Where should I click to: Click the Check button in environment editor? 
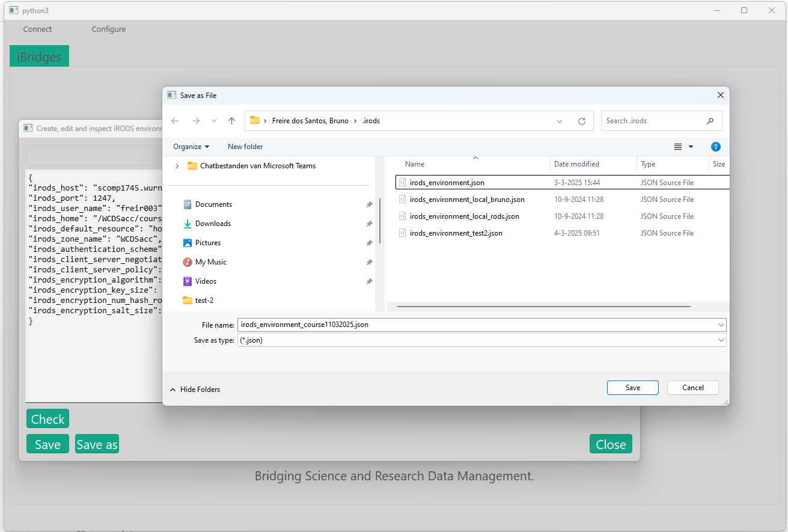[47, 419]
